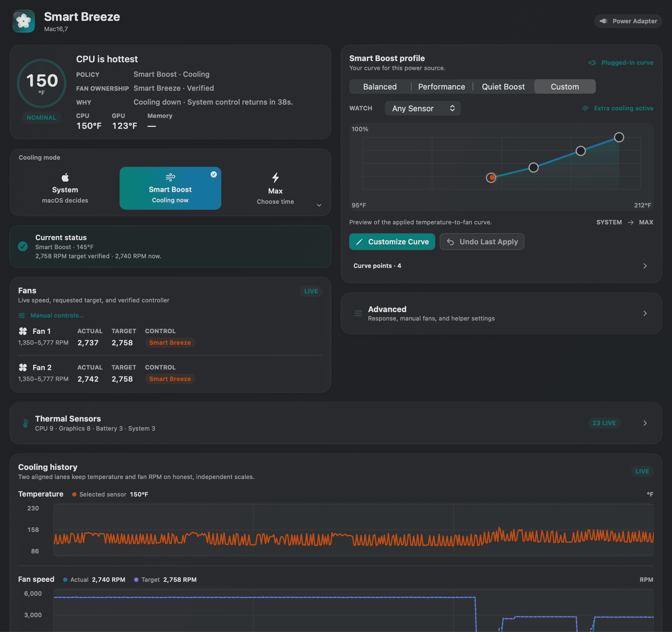
Task: Click the Power Adapter pill button
Action: tap(628, 21)
